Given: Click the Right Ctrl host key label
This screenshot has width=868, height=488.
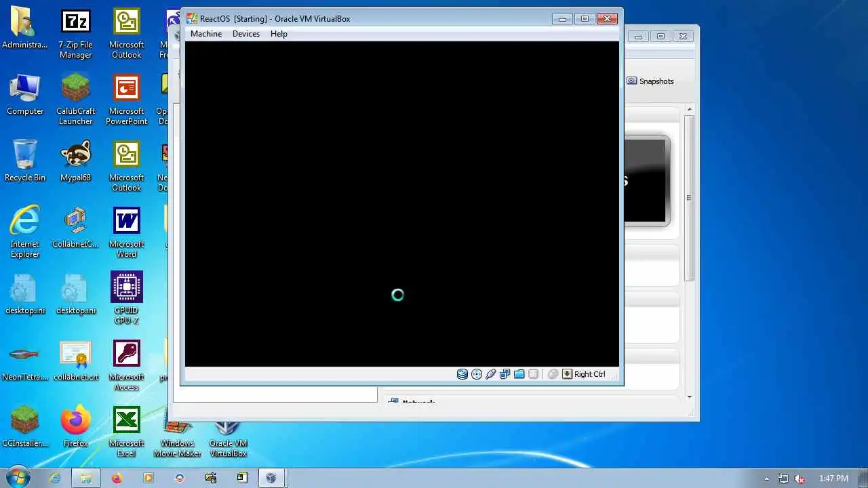Looking at the screenshot, I should pos(589,374).
